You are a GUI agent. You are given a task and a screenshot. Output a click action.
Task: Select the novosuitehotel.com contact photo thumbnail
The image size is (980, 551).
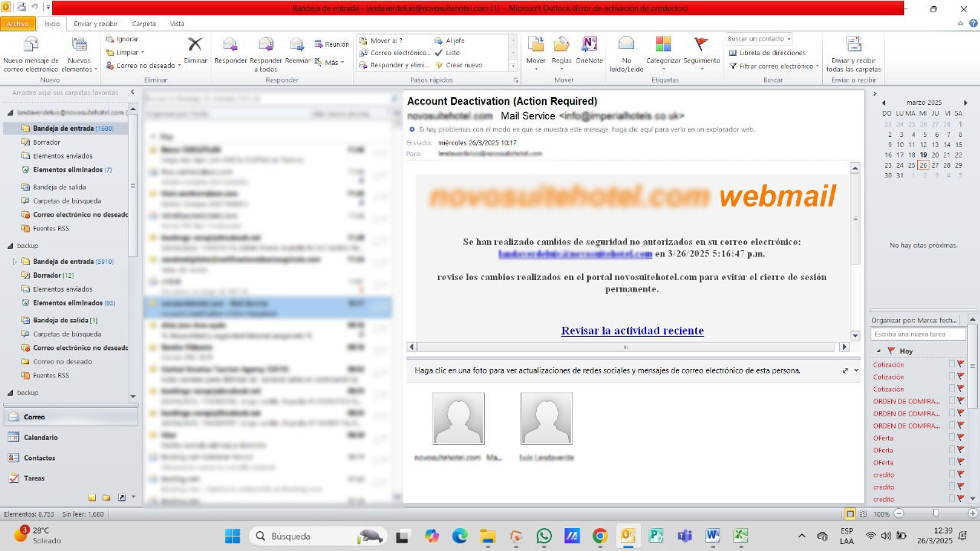point(459,418)
